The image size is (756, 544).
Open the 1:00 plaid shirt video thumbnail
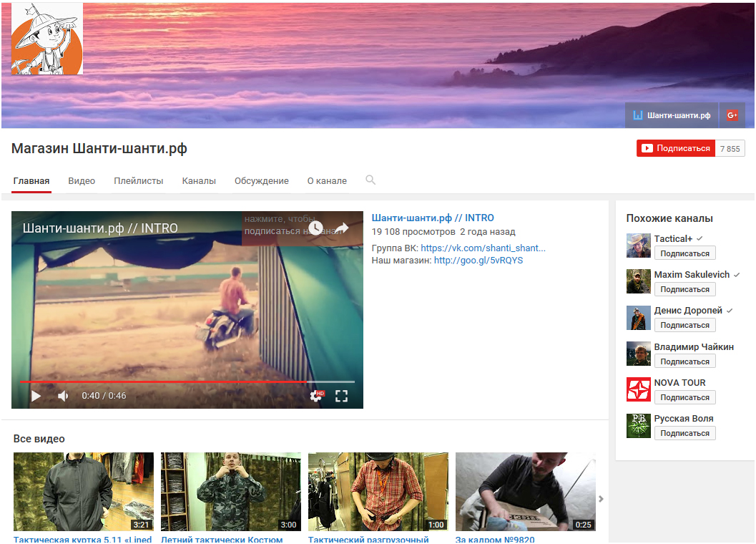click(378, 492)
